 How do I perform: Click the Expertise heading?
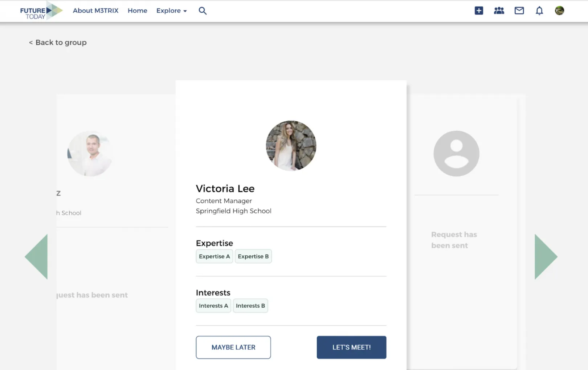click(215, 243)
